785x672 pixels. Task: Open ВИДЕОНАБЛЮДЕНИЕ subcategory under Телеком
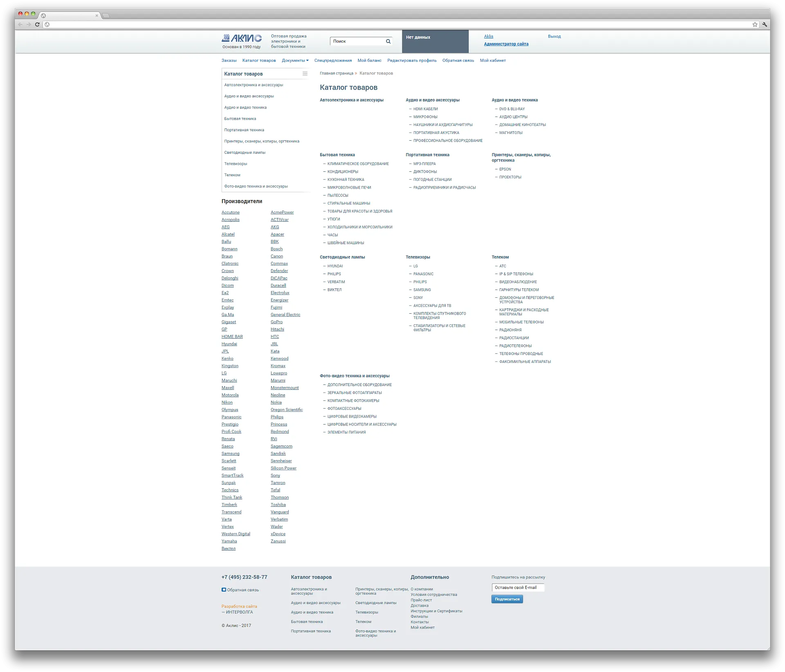(518, 282)
